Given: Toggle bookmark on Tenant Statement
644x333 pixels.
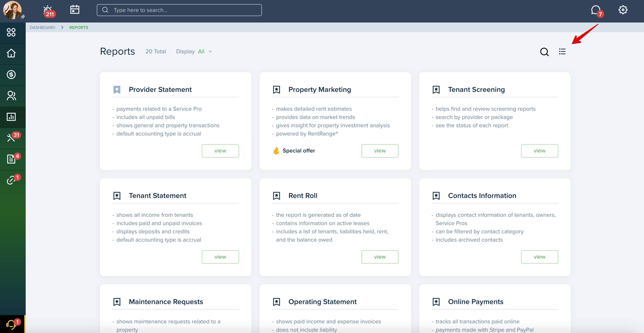Looking at the screenshot, I should [117, 196].
